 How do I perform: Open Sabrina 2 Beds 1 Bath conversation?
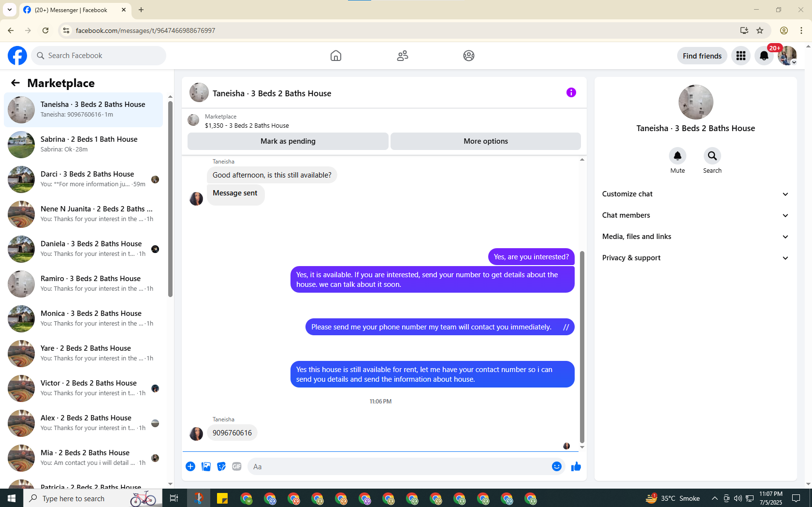click(x=84, y=145)
